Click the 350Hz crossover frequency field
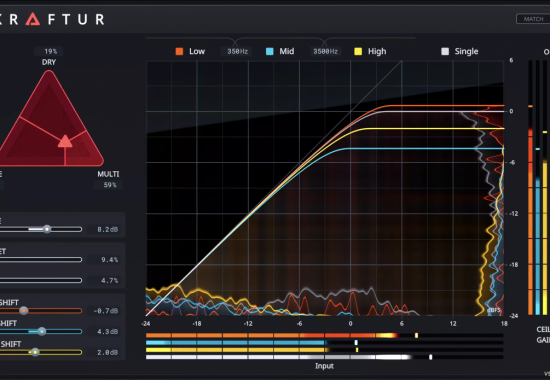This screenshot has width=550, height=380. 237,52
